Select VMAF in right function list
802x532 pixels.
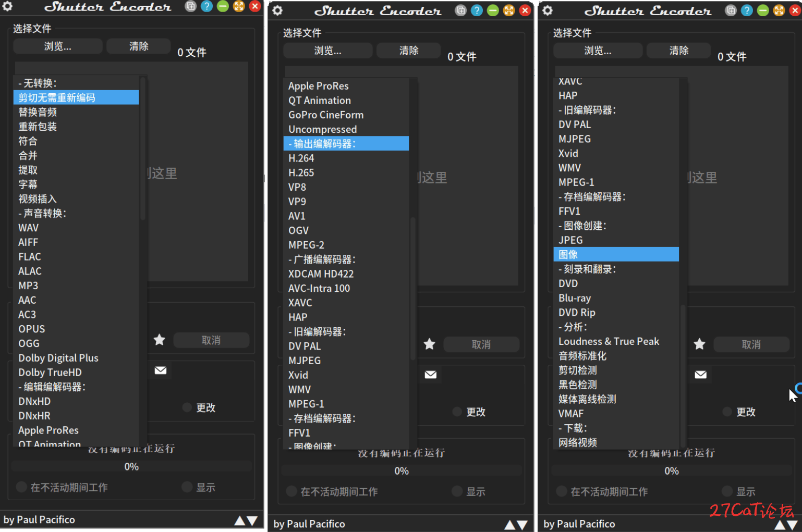point(616,414)
